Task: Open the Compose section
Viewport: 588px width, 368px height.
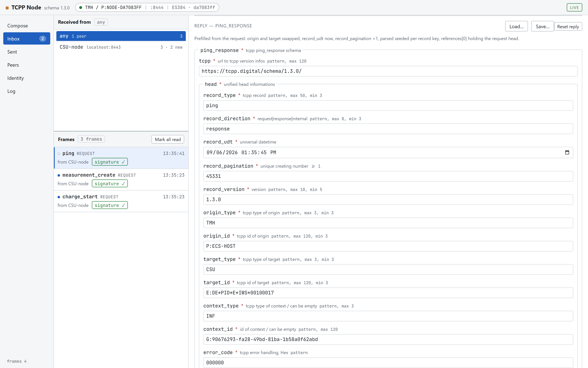Action: (x=27, y=26)
